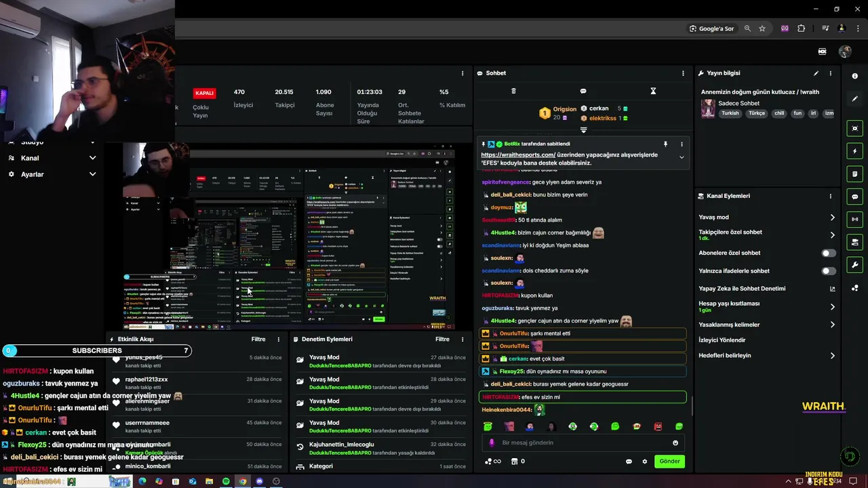The height and width of the screenshot is (488, 868).
Task: Click Kajuhanettin_Imlecoglu moderation entry
Action: click(381, 448)
